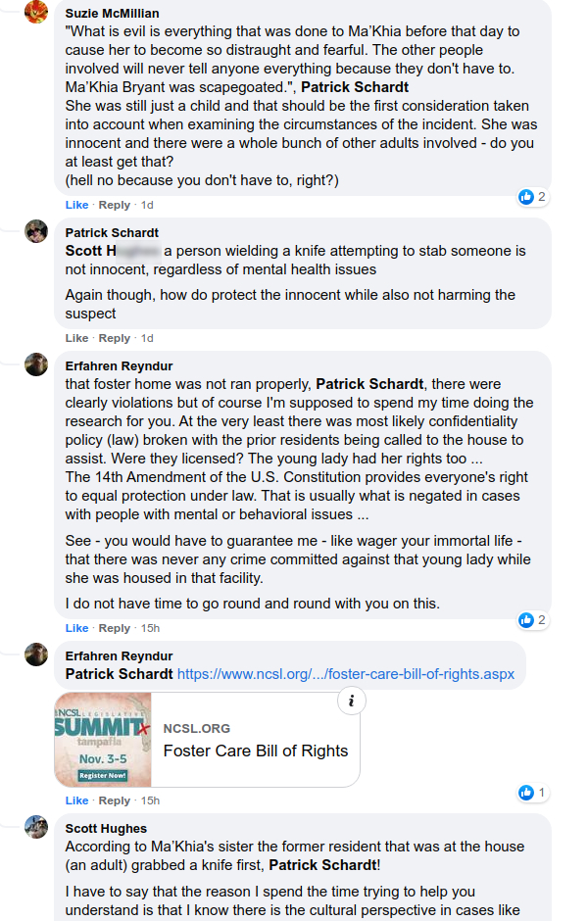Screen dimensions: 588x921
Task: Click Scott Hughes' profile avatar
Action: point(36,826)
